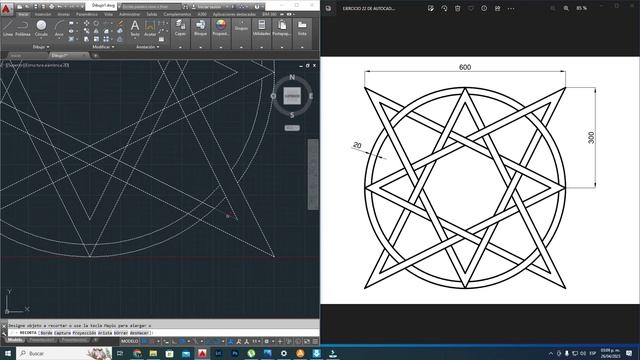Viewport: 640px width, 360px height.
Task: Toggle polar tracking in the status bar
Action: click(182, 341)
